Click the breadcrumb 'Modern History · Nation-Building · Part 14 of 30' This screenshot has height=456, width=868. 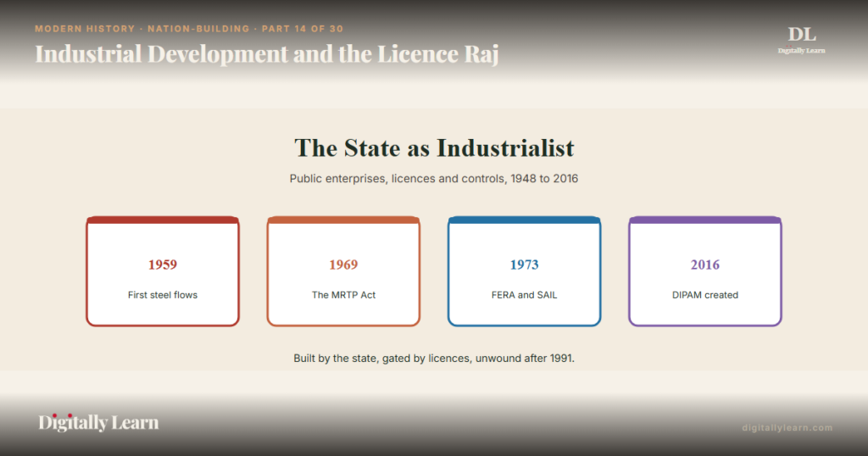[x=189, y=29]
